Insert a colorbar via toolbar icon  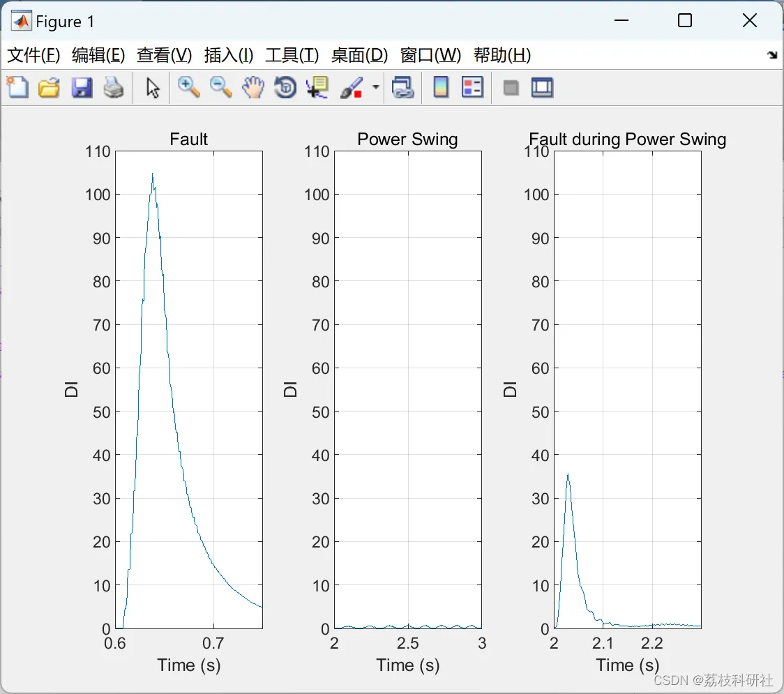pyautogui.click(x=441, y=87)
